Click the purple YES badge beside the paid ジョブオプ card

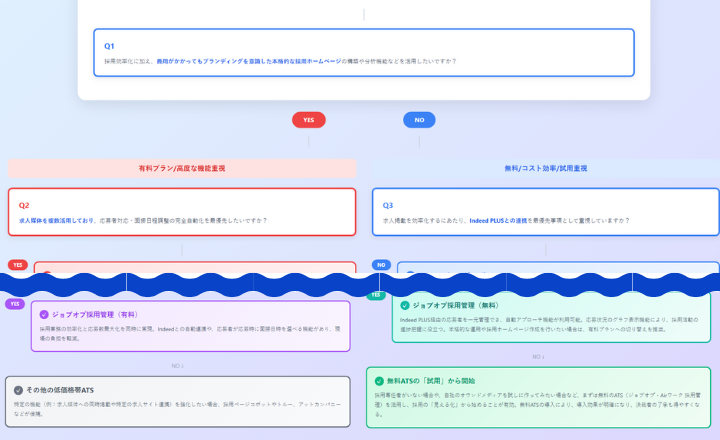tap(16, 304)
